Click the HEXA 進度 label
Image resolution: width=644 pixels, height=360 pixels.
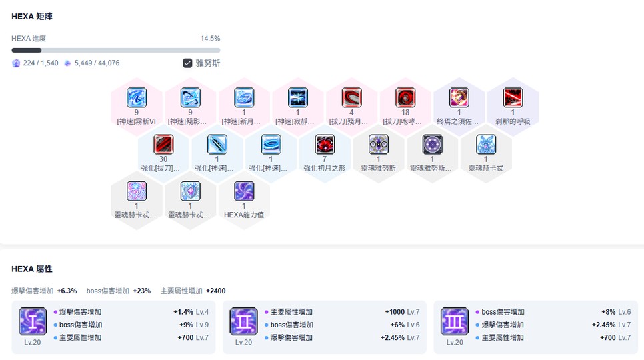(x=29, y=39)
